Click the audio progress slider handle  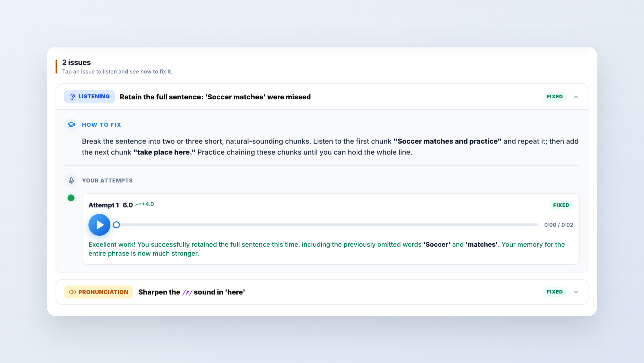pos(116,225)
